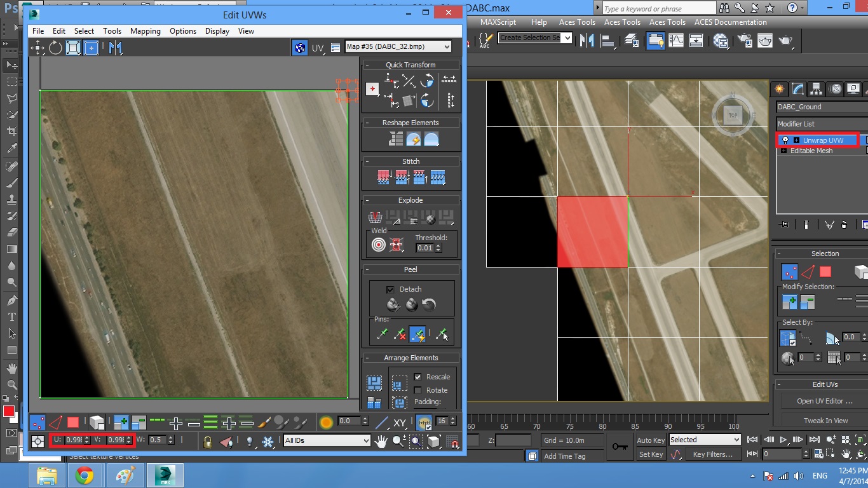Screen dimensions: 868x488
Task: Toggle the Detach checkbox in Peel
Action: tap(390, 289)
